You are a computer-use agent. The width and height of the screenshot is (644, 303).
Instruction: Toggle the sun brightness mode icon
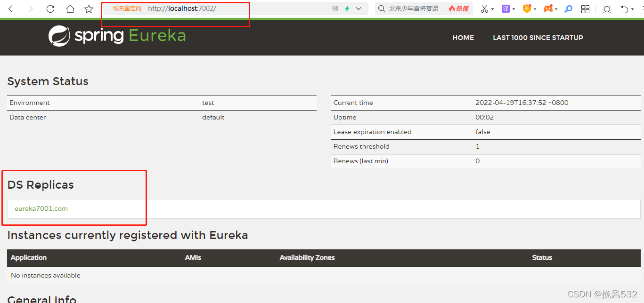click(607, 9)
